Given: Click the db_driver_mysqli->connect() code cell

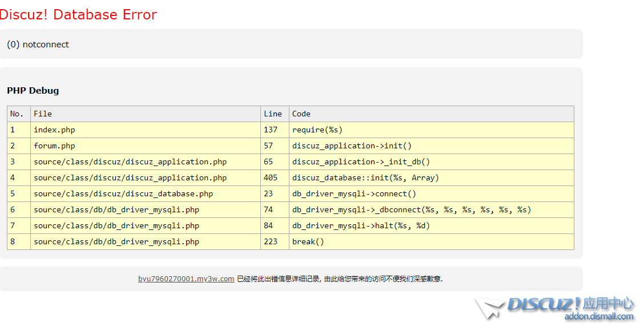Looking at the screenshot, I should (x=354, y=193).
